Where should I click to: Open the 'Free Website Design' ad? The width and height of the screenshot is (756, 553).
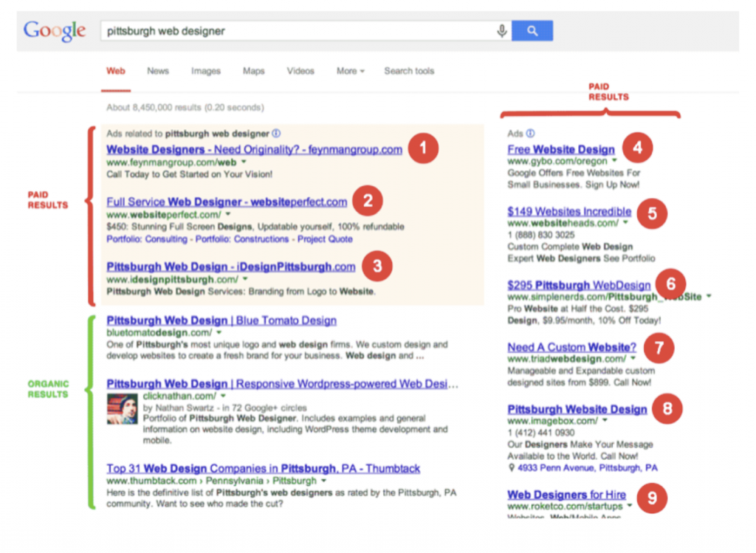point(561,149)
